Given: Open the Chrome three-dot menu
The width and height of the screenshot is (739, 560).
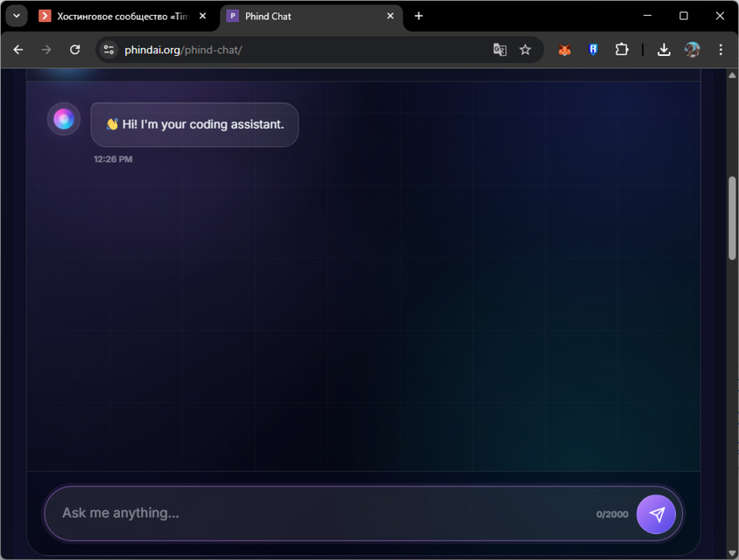Looking at the screenshot, I should [720, 50].
